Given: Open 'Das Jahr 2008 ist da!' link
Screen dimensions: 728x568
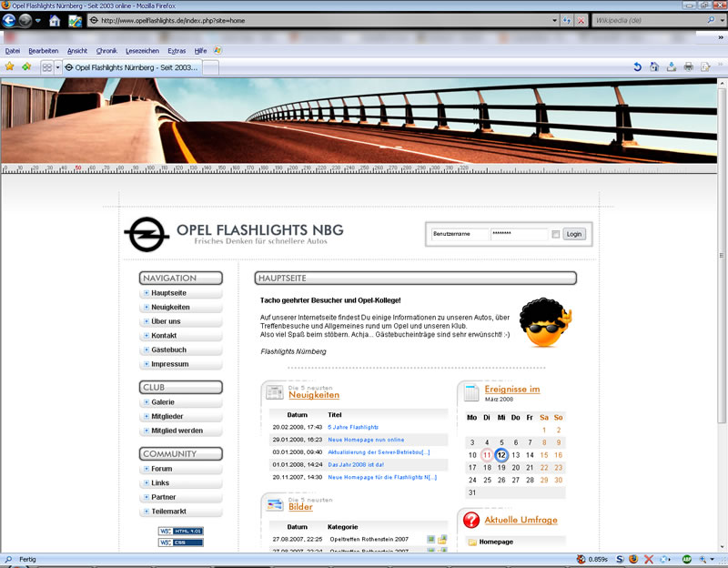Looking at the screenshot, I should coord(356,464).
